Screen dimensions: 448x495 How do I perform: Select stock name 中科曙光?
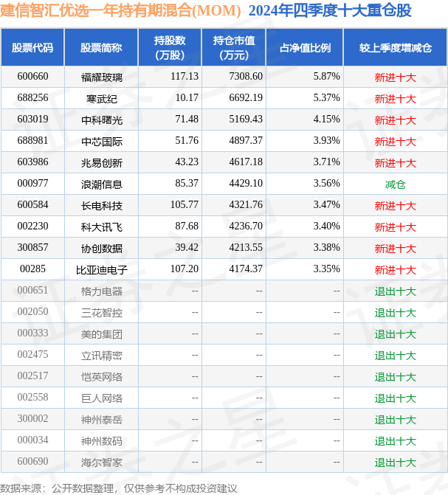pyautogui.click(x=101, y=120)
